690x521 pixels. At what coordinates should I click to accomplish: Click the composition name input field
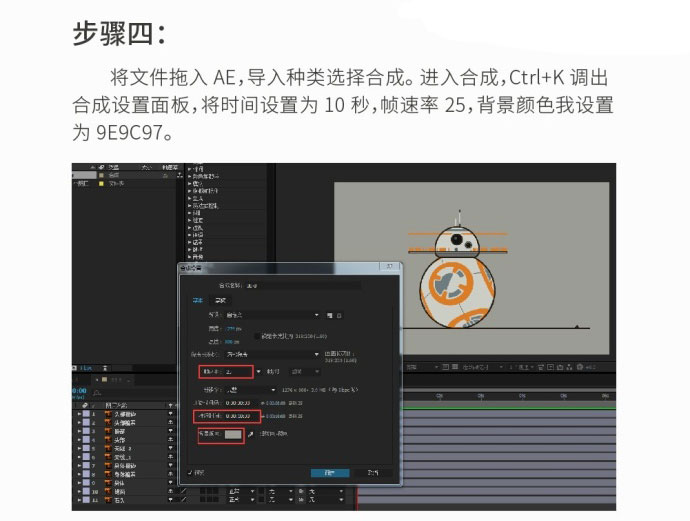coord(303,286)
